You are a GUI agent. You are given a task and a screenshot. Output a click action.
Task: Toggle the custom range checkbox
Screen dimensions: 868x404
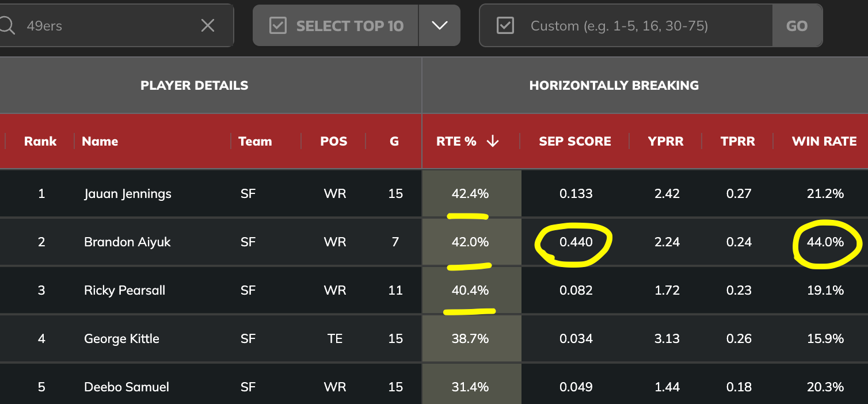[x=505, y=26]
